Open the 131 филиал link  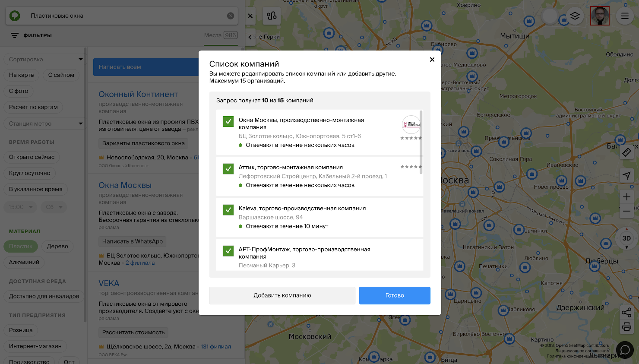216,346
